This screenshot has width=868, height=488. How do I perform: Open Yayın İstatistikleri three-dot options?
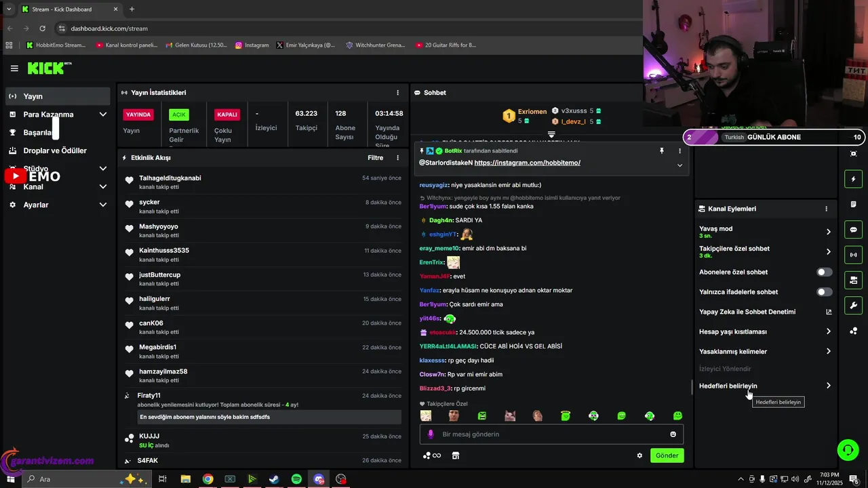[x=398, y=92]
